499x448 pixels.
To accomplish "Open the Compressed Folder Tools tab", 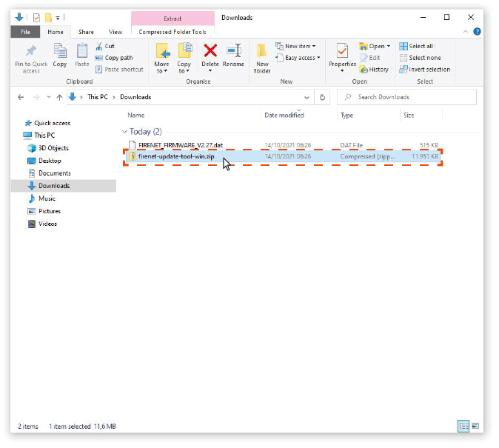I will pyautogui.click(x=173, y=32).
